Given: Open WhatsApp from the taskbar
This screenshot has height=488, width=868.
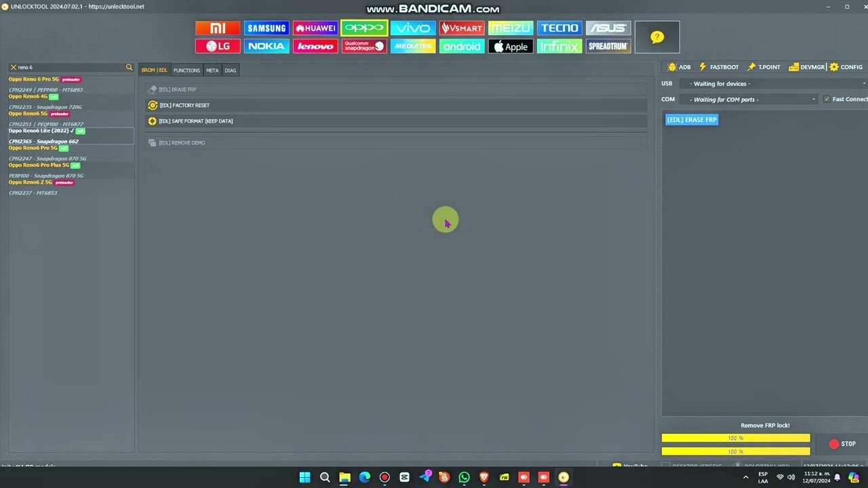Looking at the screenshot, I should tap(464, 477).
